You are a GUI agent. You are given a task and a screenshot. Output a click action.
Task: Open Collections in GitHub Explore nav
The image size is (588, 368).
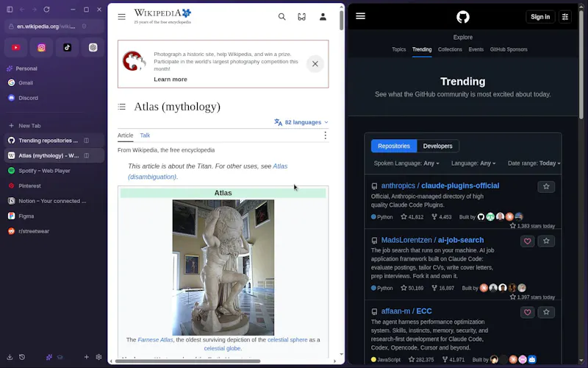pos(450,49)
